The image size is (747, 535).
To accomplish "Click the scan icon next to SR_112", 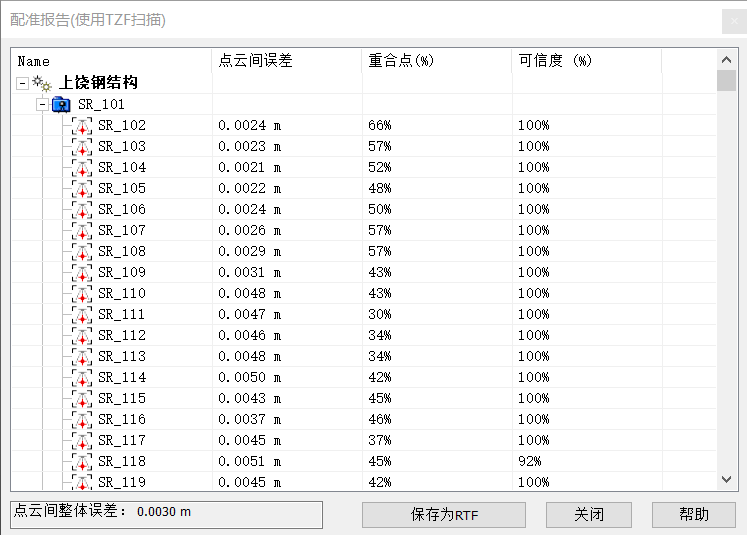I will pos(82,335).
